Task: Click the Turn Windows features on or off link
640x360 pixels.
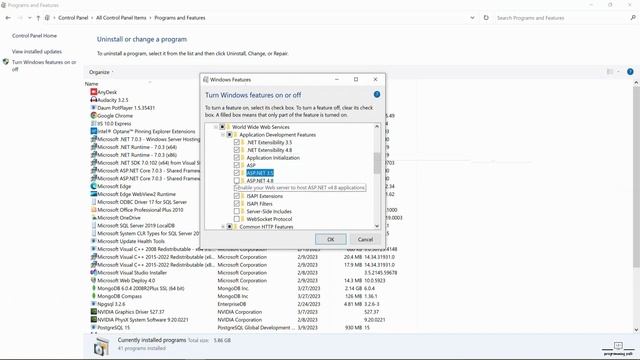Action: pyautogui.click(x=44, y=65)
